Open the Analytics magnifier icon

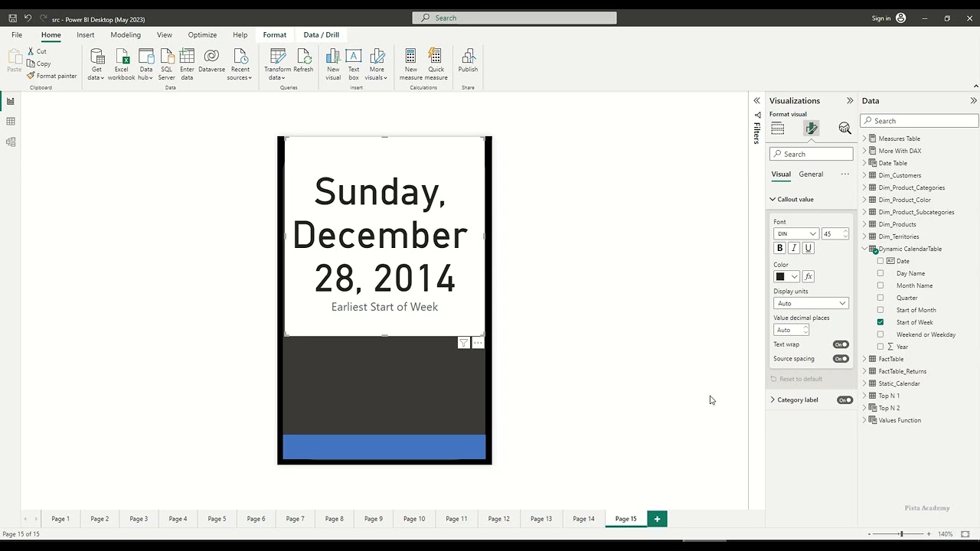tap(844, 129)
